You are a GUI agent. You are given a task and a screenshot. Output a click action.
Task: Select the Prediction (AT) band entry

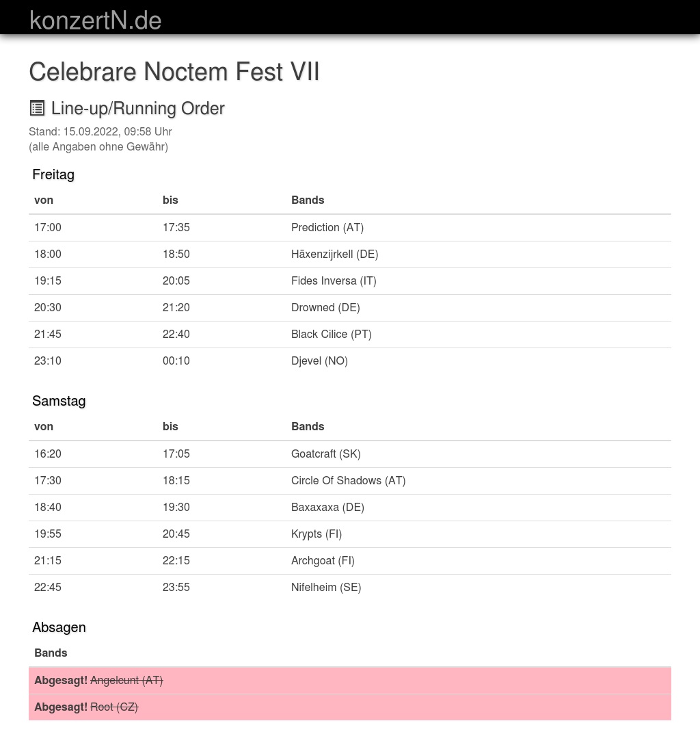coord(327,227)
